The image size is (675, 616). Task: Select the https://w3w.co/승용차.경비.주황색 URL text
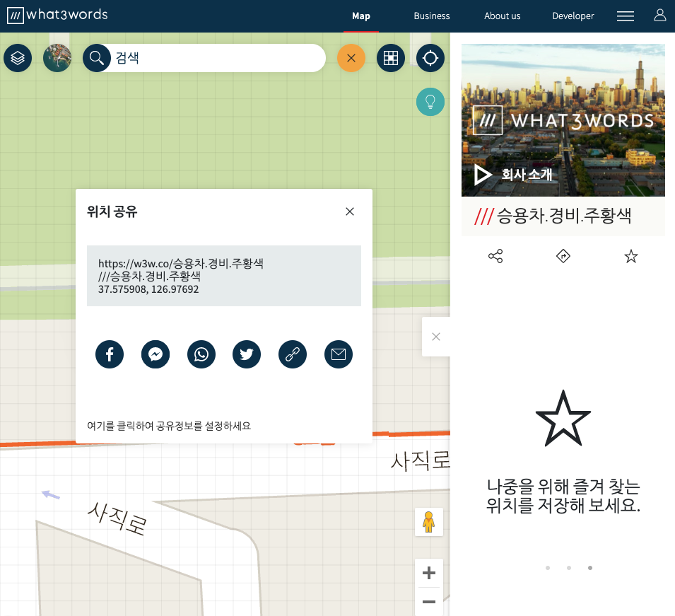[181, 263]
